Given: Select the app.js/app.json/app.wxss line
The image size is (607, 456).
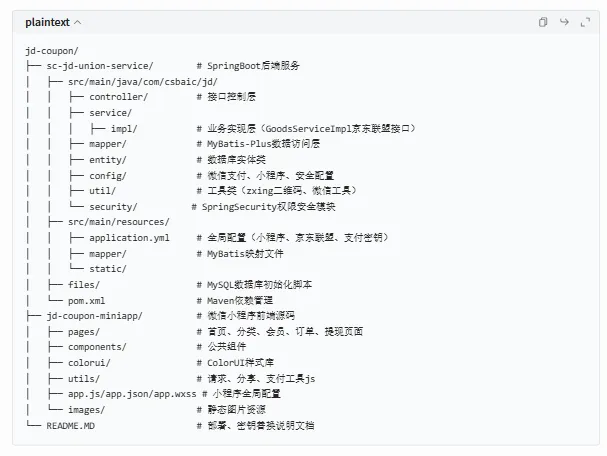Looking at the screenshot, I should point(132,394).
